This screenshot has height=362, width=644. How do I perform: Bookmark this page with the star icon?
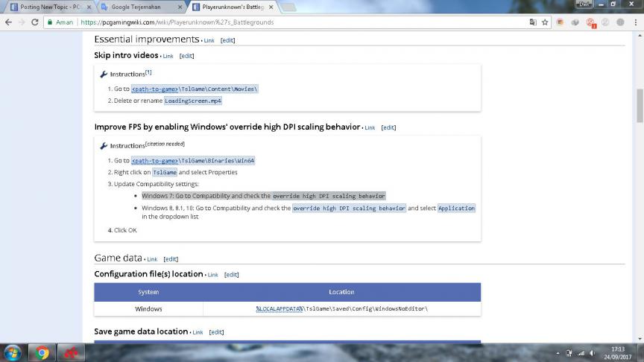point(546,22)
